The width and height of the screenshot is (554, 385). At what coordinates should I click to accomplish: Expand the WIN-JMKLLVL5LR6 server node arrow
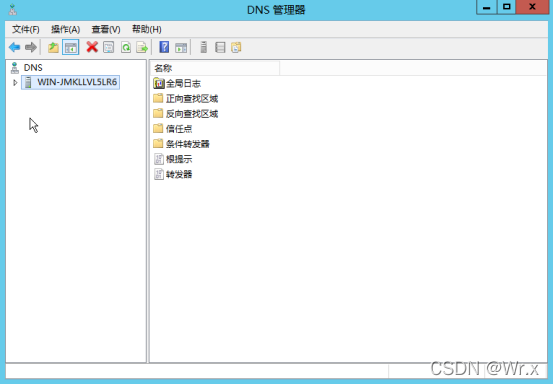(15, 83)
